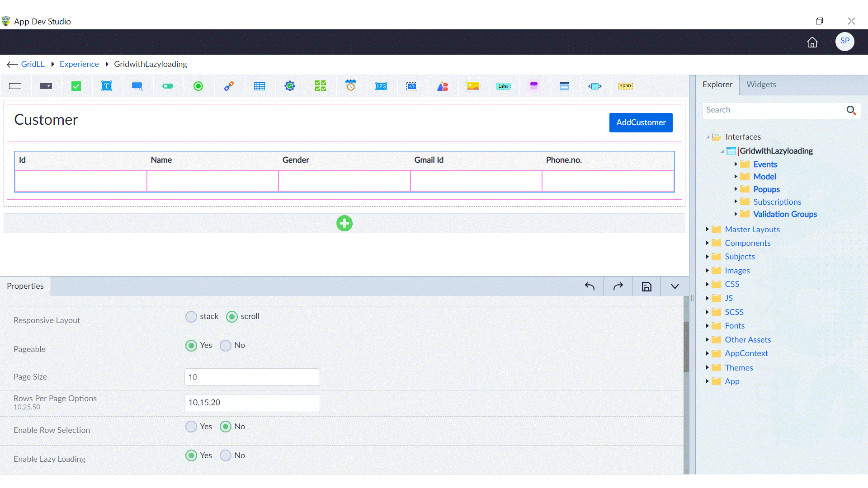Expand the Components folder

click(x=707, y=243)
